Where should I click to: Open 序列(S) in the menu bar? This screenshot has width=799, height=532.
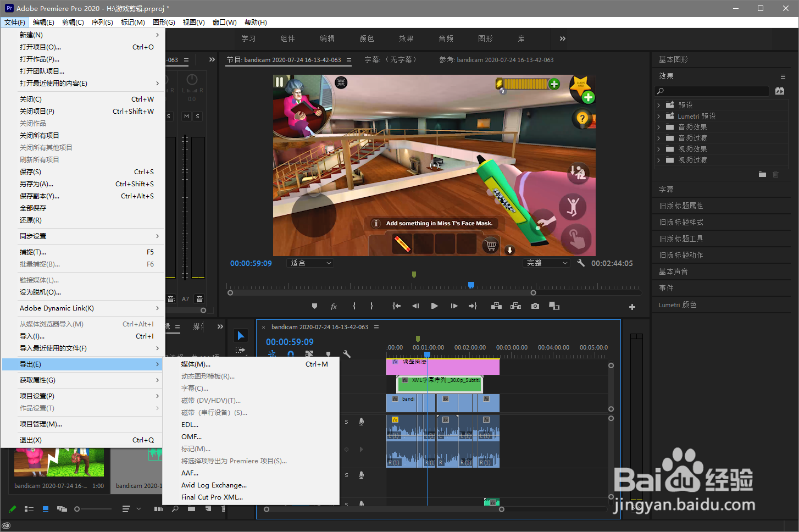102,23
